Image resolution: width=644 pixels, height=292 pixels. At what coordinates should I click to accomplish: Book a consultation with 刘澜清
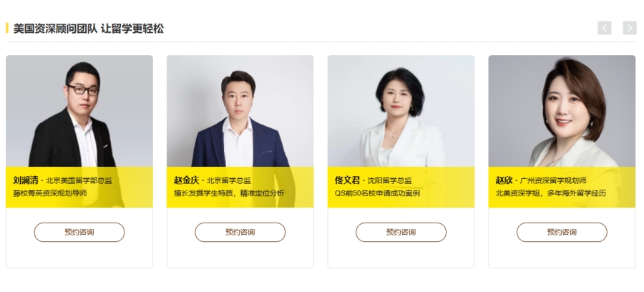[x=79, y=232]
